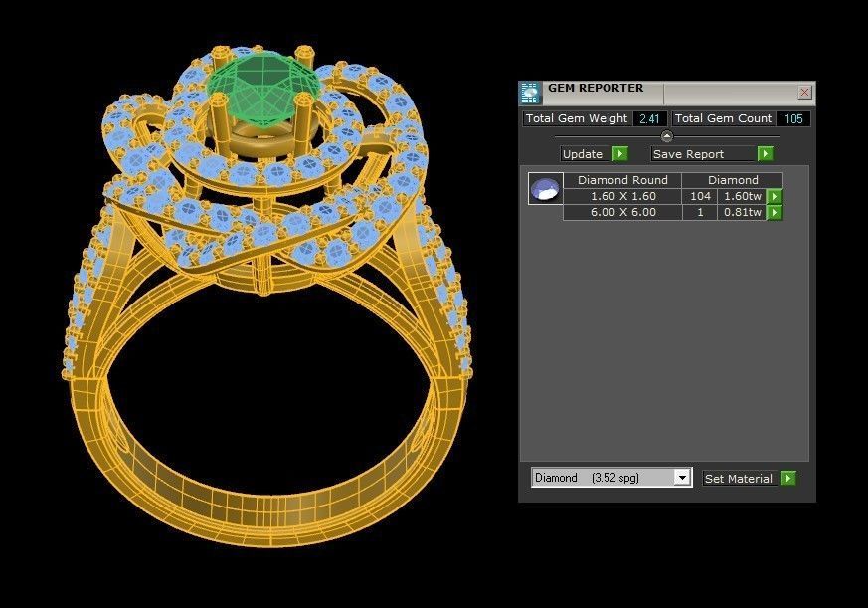Click the quantity cell 1 in the 6.00 row
868x608 pixels.
700,212
